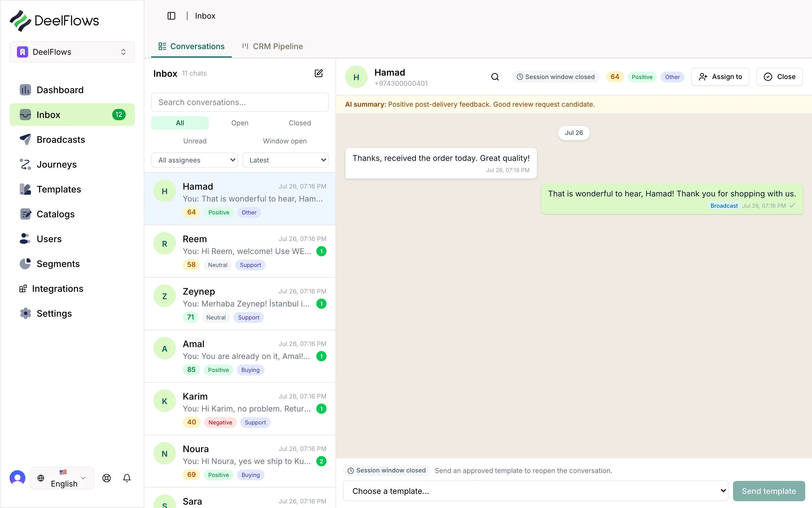The height and width of the screenshot is (508, 812).
Task: Open Sara's conversation
Action: 240,498
